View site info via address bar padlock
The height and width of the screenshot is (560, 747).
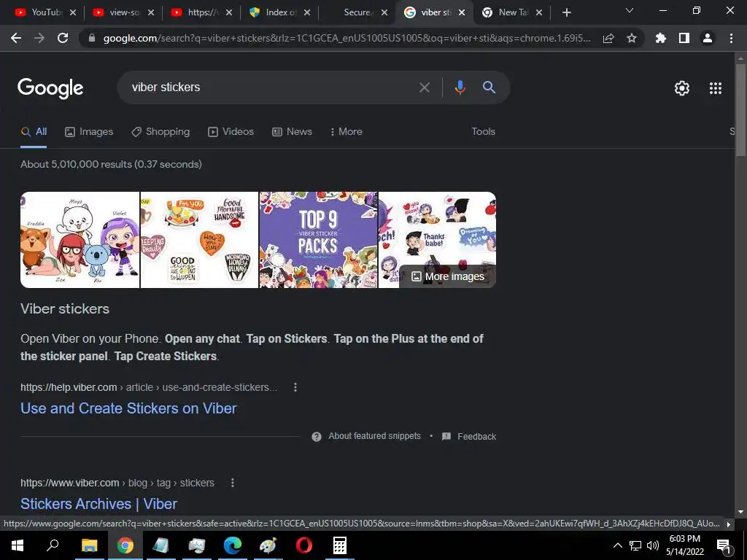pos(92,38)
